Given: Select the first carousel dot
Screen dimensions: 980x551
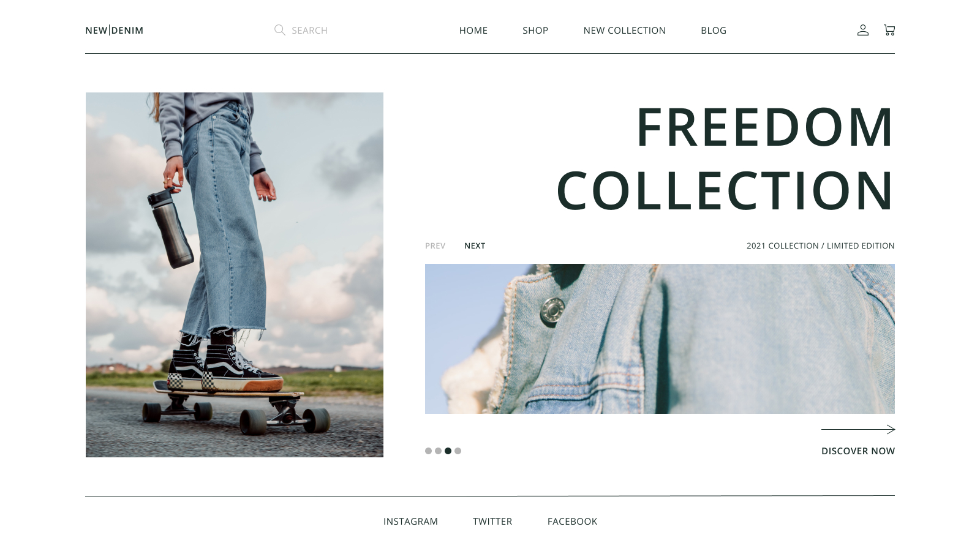Looking at the screenshot, I should tap(428, 451).
